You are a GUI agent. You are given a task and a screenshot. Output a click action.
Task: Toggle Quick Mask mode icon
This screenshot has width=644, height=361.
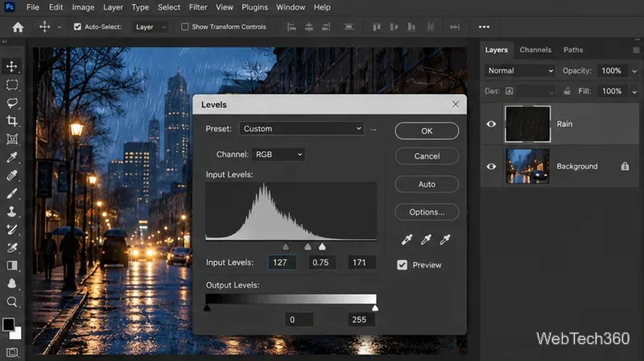[x=12, y=352]
